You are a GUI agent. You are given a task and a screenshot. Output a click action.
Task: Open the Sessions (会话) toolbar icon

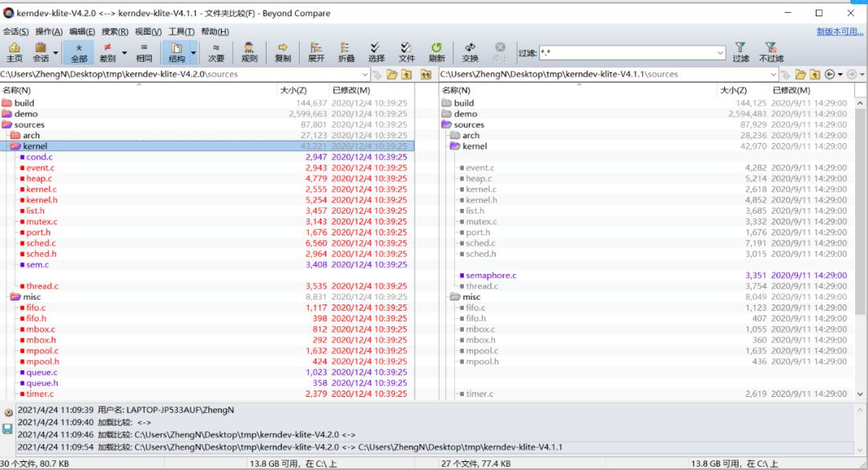[x=41, y=52]
